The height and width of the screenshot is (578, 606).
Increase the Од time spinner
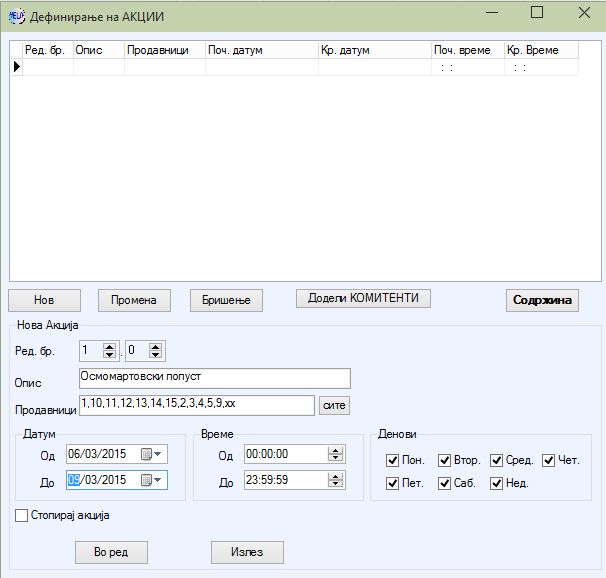[335, 450]
